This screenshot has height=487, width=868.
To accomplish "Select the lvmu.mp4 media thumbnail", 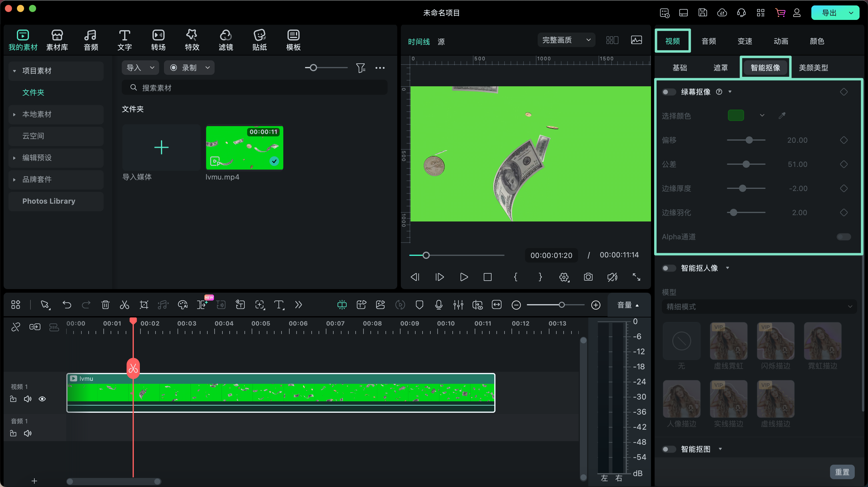I will point(244,148).
